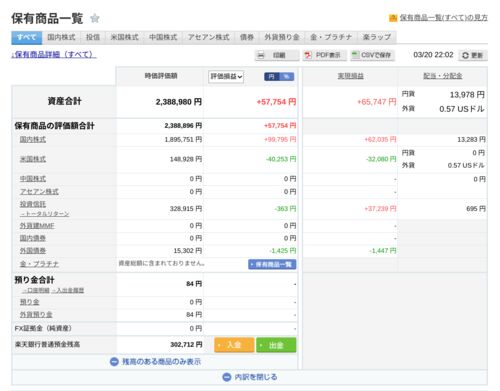The image size is (500, 391).
Task: Collapse breakdown with 内訳を閉じる
Action: [x=256, y=377]
